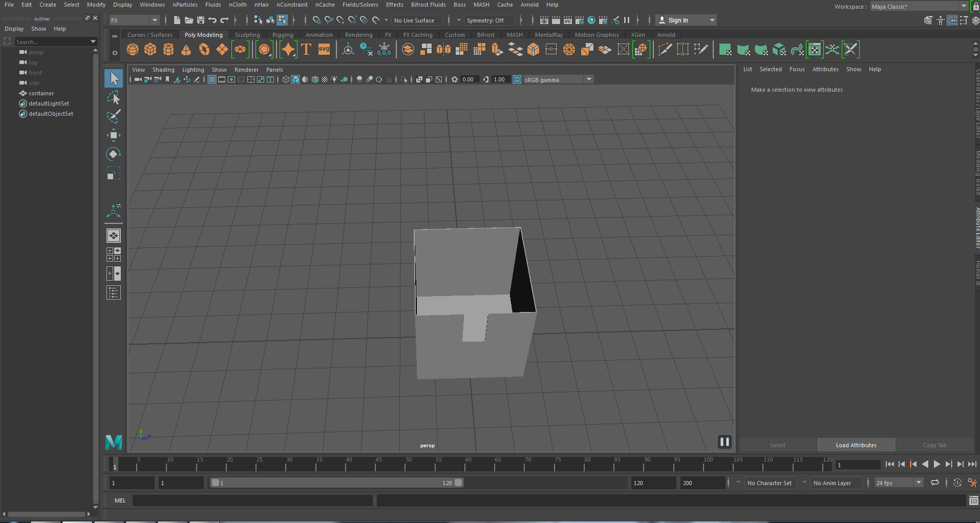Viewport: 980px width, 523px height.
Task: Click the current frame input field
Action: pyautogui.click(x=858, y=465)
